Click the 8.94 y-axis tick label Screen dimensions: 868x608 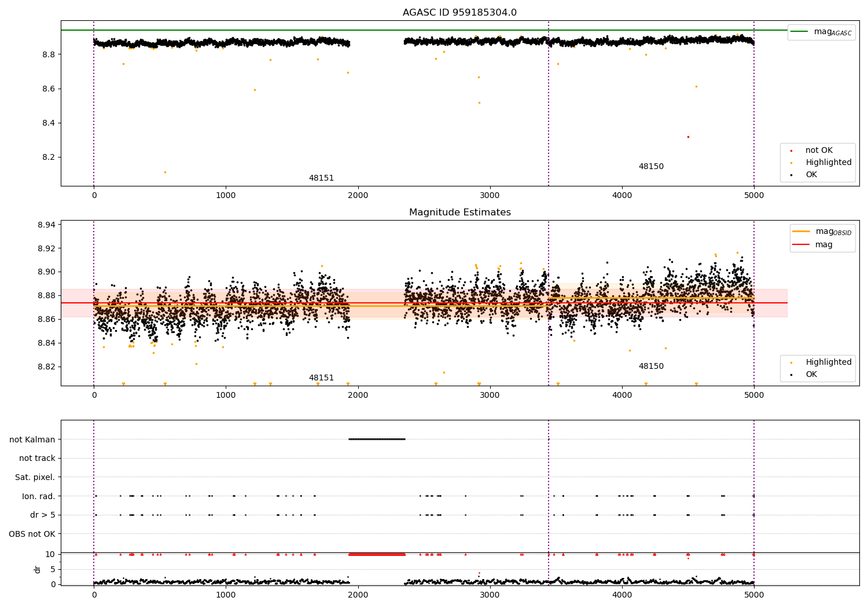click(x=46, y=225)
